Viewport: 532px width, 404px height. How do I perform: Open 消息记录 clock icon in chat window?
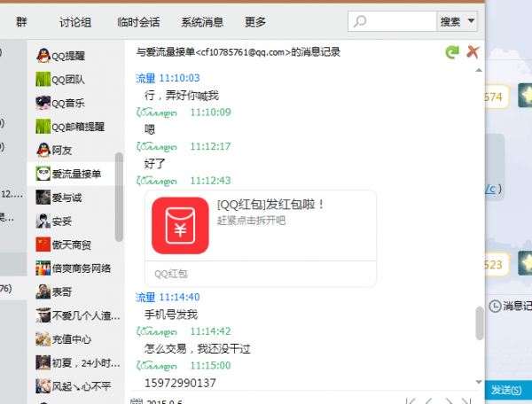point(495,306)
